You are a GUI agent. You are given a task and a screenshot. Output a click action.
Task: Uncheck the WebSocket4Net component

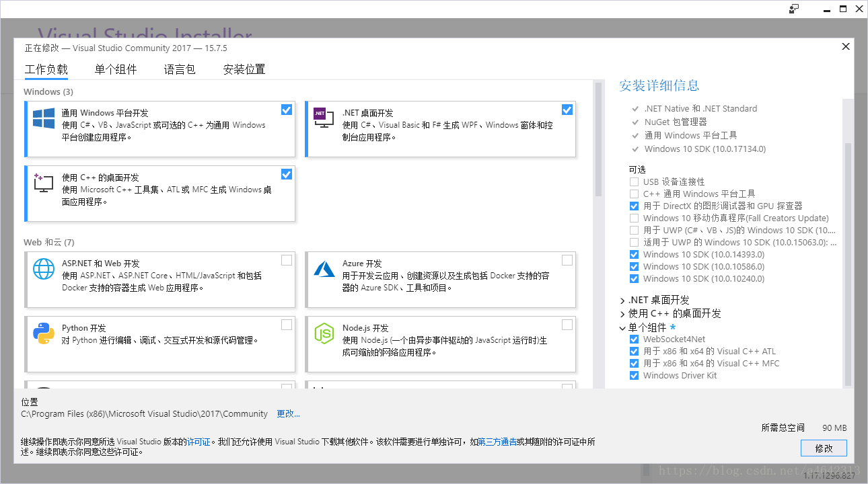tap(634, 339)
